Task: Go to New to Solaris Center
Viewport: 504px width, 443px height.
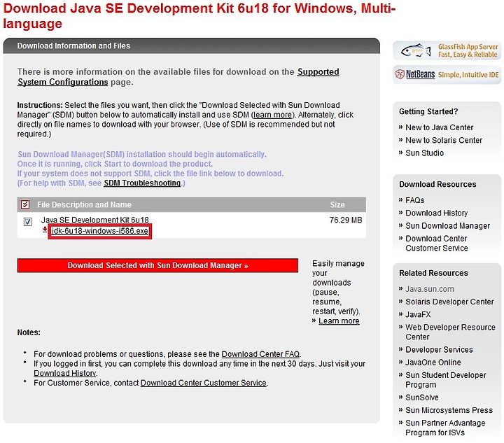Action: 444,141
